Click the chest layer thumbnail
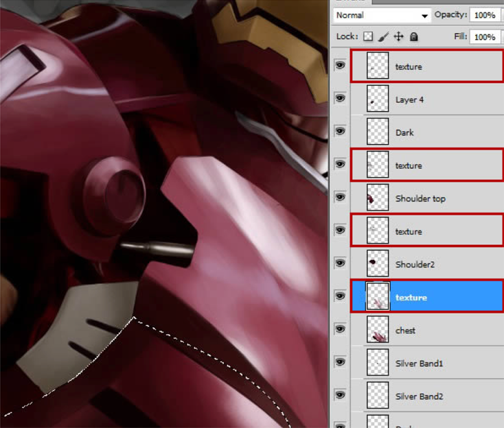 [378, 329]
